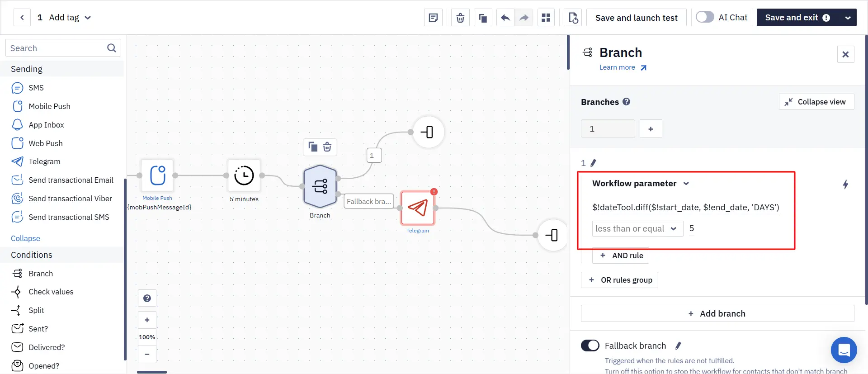Click the Add branch button
The image size is (868, 374).
717,313
